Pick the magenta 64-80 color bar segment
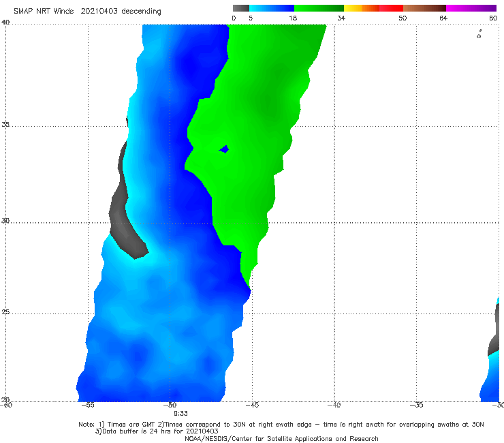This screenshot has width=504, height=443. point(471,8)
